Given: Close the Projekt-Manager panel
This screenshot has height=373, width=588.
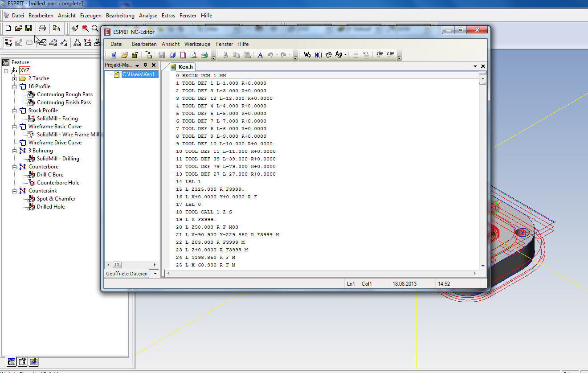Looking at the screenshot, I should (x=153, y=65).
